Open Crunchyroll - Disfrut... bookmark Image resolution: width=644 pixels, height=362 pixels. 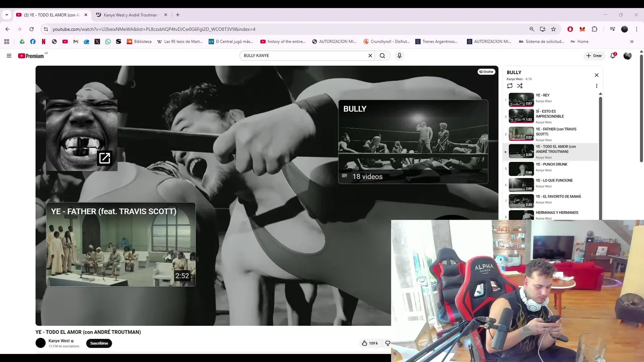pyautogui.click(x=386, y=42)
